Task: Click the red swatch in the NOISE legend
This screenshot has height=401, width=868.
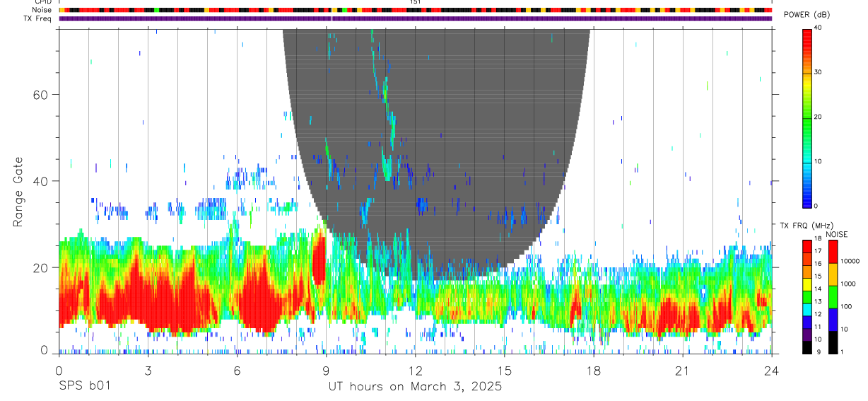Action: (833, 252)
